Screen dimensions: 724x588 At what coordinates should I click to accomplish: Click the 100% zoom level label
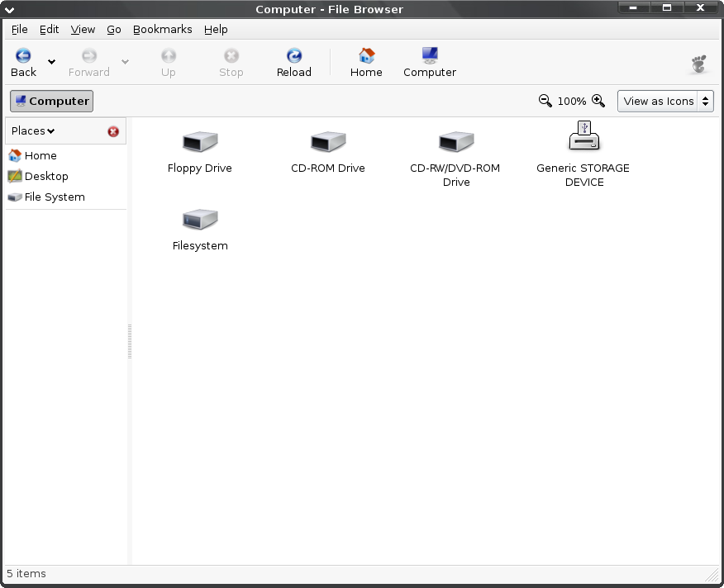point(572,101)
